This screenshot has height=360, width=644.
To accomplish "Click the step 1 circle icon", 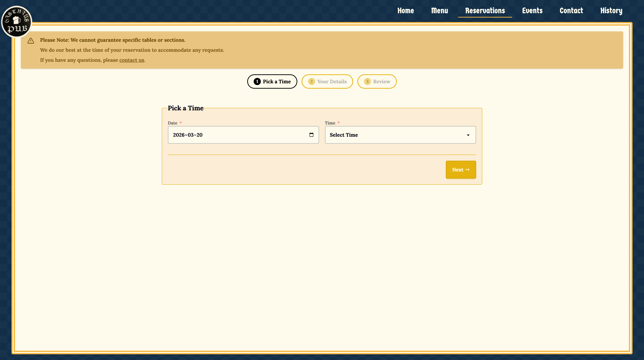I will tap(257, 81).
